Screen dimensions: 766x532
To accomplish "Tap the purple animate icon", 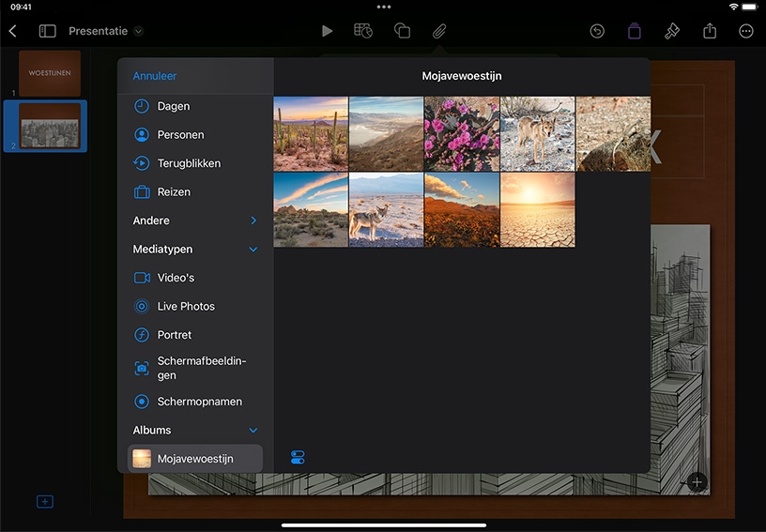I will click(634, 31).
